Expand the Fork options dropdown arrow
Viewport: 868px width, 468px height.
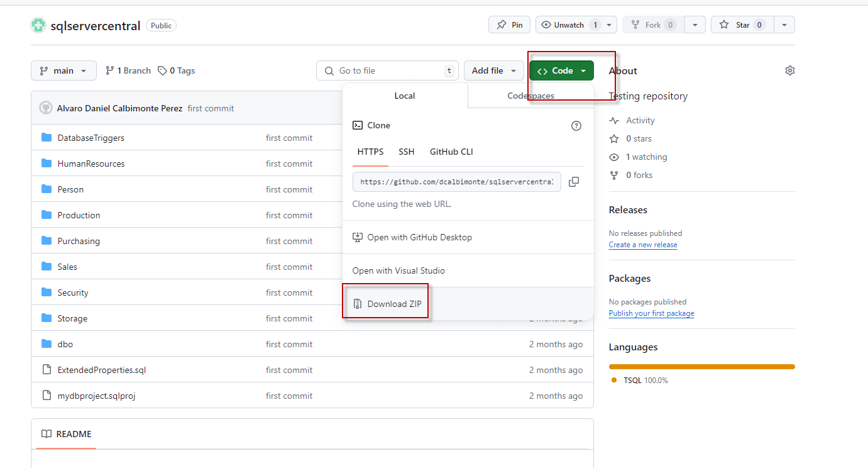tap(695, 25)
